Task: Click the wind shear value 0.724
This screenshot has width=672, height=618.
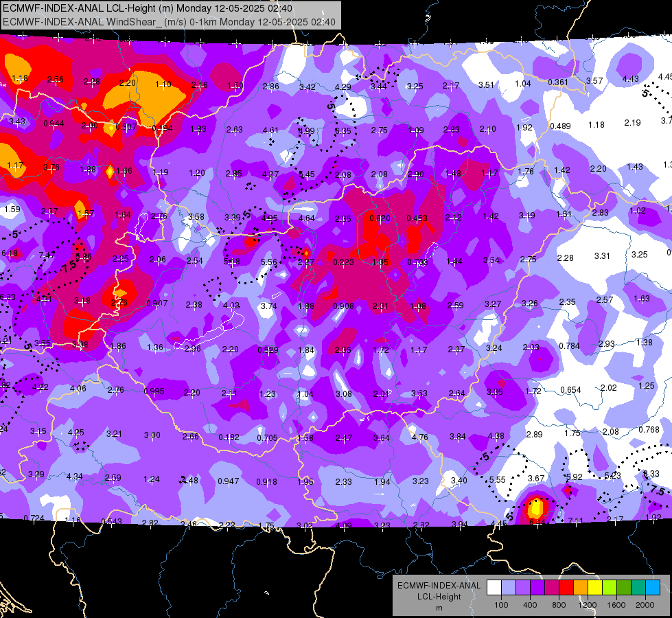Action: click(34, 518)
